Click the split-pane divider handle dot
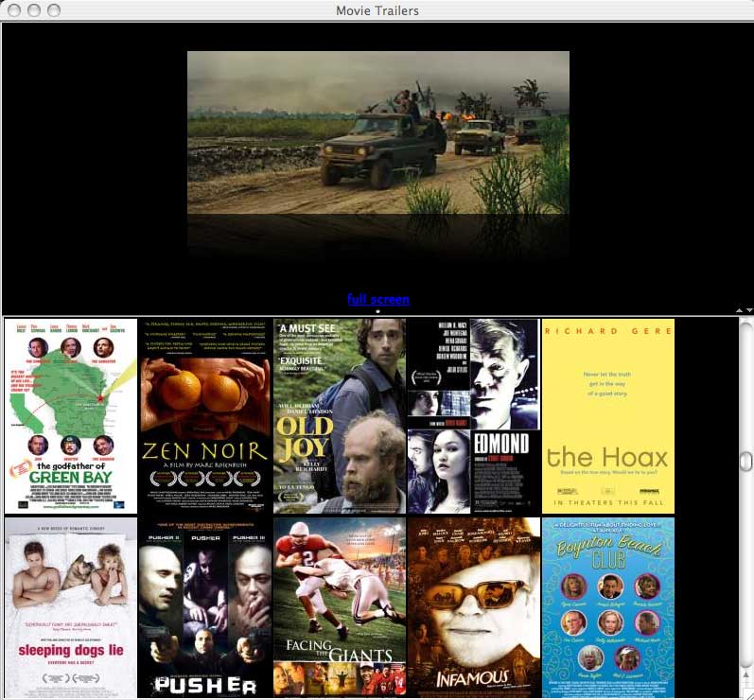Image resolution: width=754 pixels, height=700 pixels. [377, 311]
